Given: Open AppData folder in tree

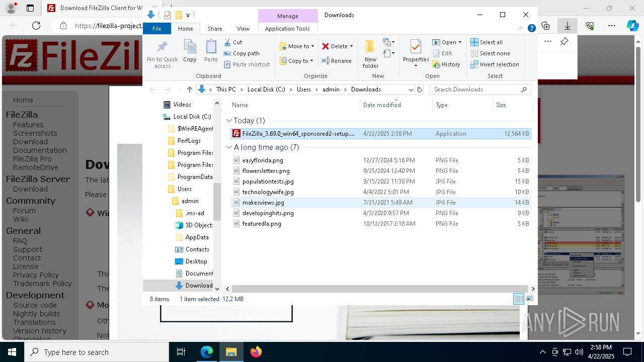Looking at the screenshot, I should (197, 237).
